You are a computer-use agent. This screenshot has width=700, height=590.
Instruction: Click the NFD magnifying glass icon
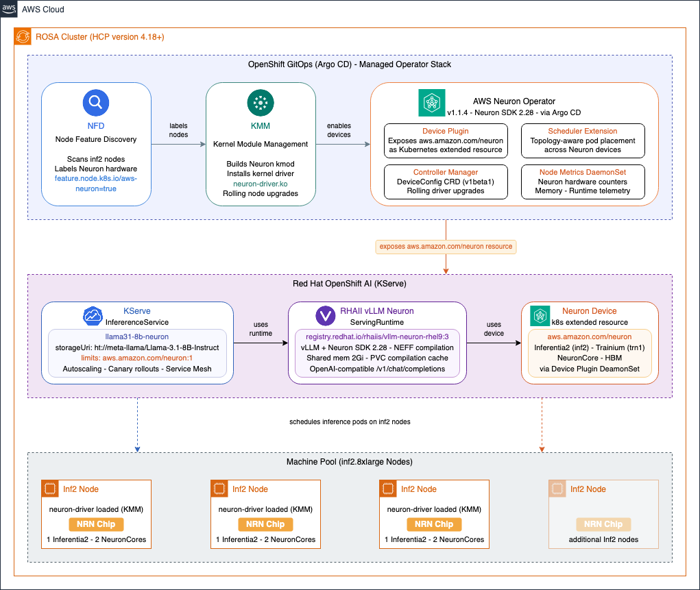click(96, 103)
